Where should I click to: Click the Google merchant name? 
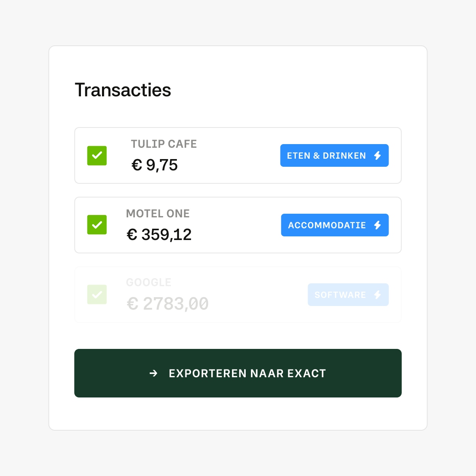149,282
